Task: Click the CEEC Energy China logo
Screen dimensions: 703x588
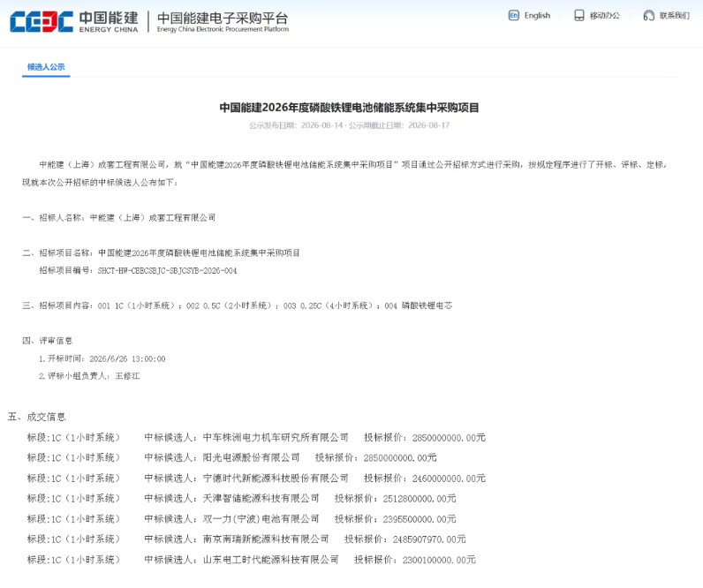Action: point(74,21)
